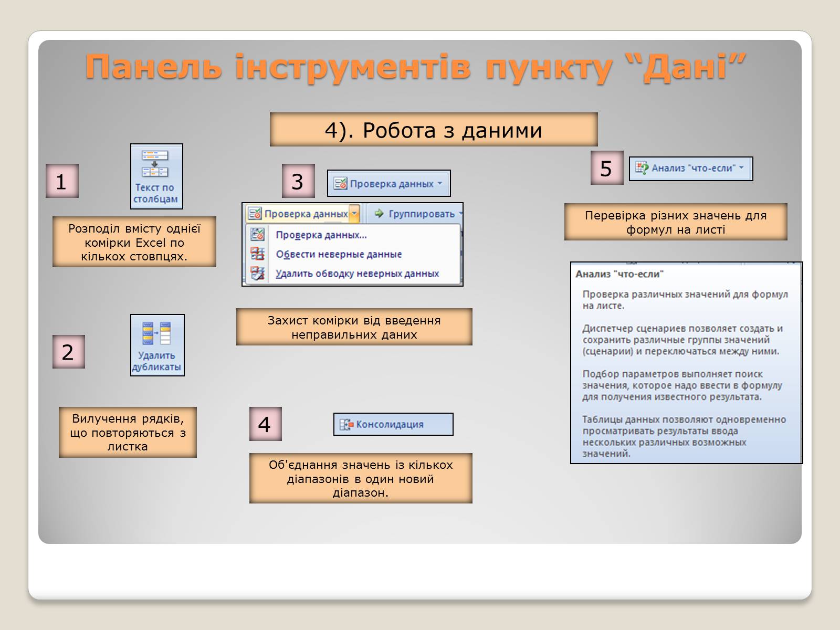Click 'Проверка данных' text in opened ribbon button
Image resolution: width=840 pixels, height=630 pixels.
[306, 214]
